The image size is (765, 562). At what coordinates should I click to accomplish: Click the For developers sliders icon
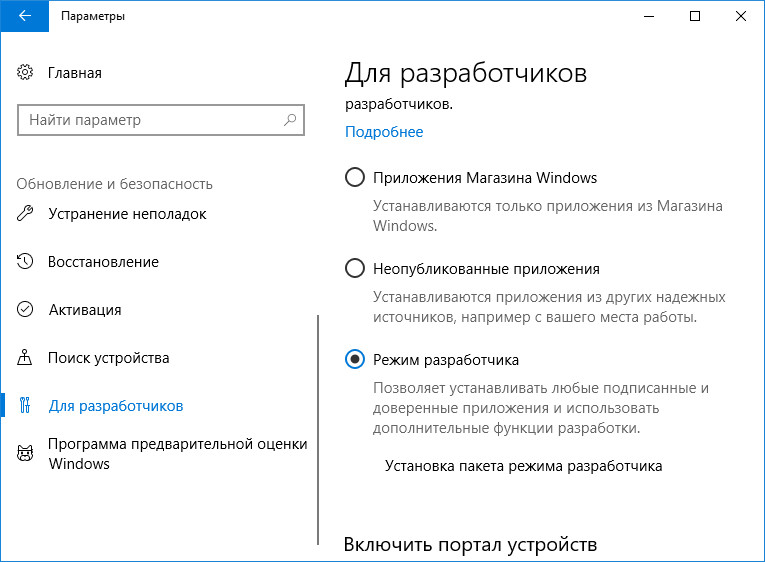[25, 406]
